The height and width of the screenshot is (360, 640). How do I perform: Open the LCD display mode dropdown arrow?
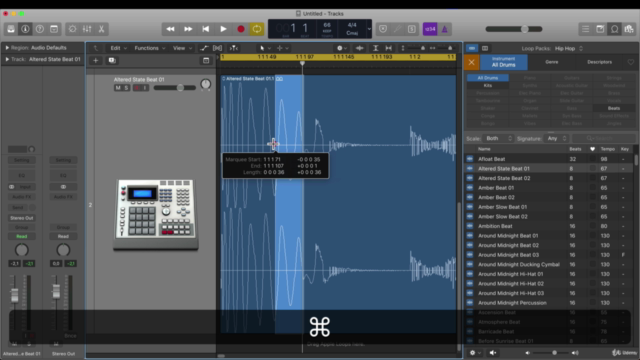(369, 29)
